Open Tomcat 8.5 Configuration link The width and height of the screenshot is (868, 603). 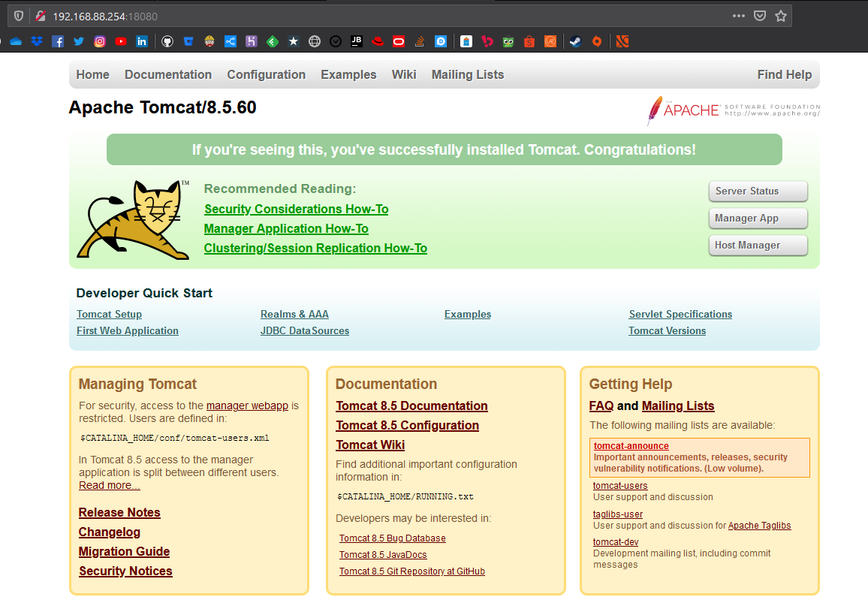[408, 425]
